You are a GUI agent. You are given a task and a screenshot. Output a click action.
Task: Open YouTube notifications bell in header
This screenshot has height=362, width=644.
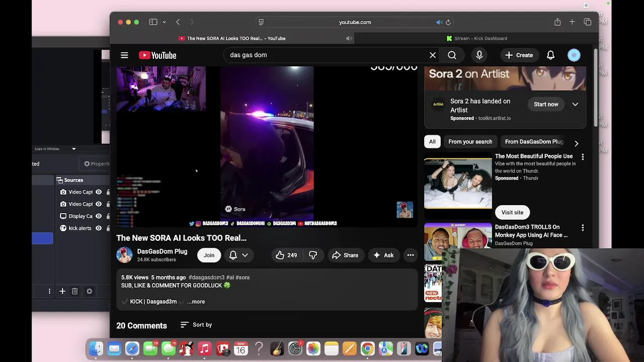(550, 55)
